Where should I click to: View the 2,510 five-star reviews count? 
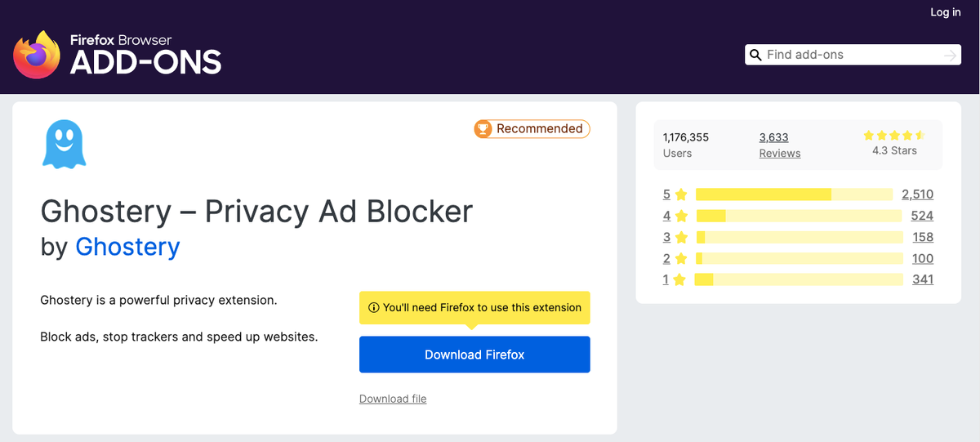pyautogui.click(x=917, y=194)
